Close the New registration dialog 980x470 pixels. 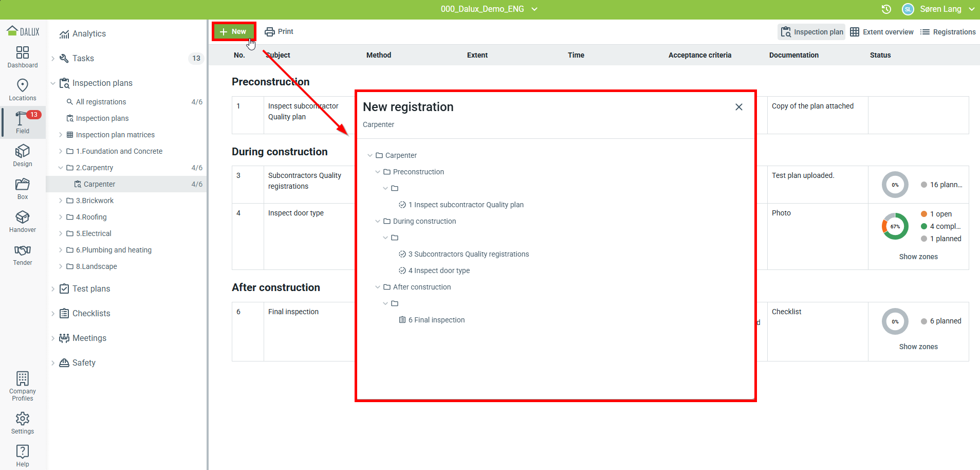coord(738,107)
